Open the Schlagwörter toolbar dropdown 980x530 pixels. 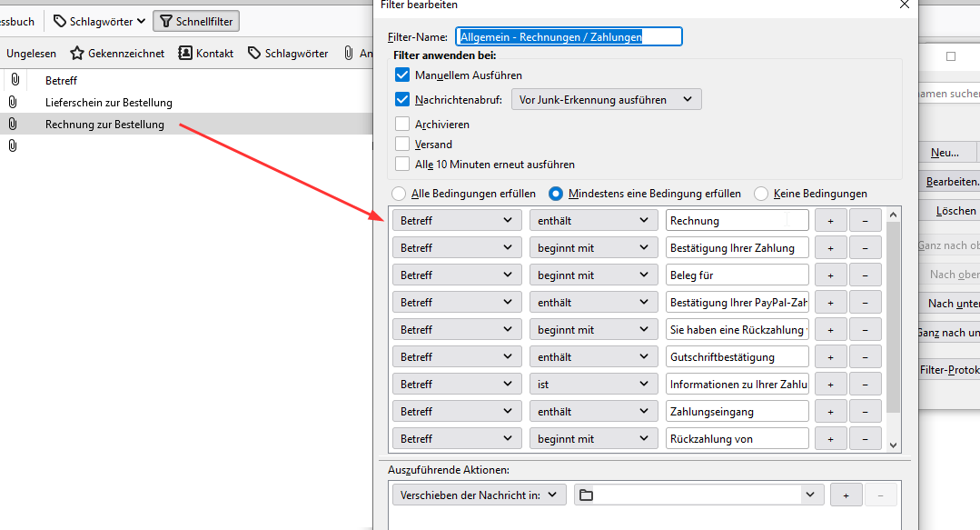[x=99, y=21]
